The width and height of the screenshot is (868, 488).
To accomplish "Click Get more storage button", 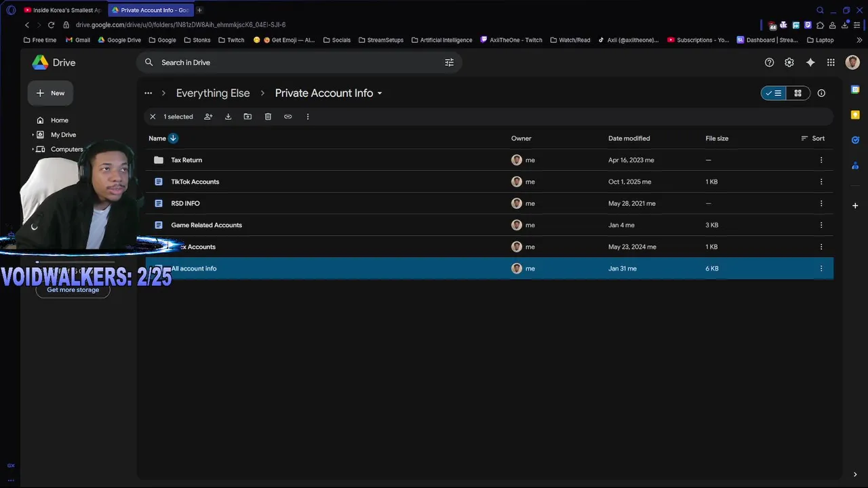I will (73, 290).
